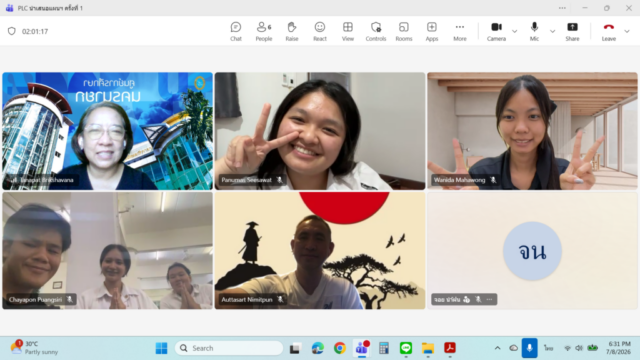
Task: Show the People participants list
Action: tap(264, 31)
